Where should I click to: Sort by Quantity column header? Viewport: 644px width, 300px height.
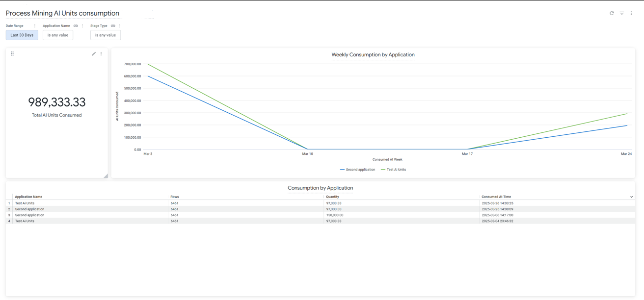[x=333, y=197]
